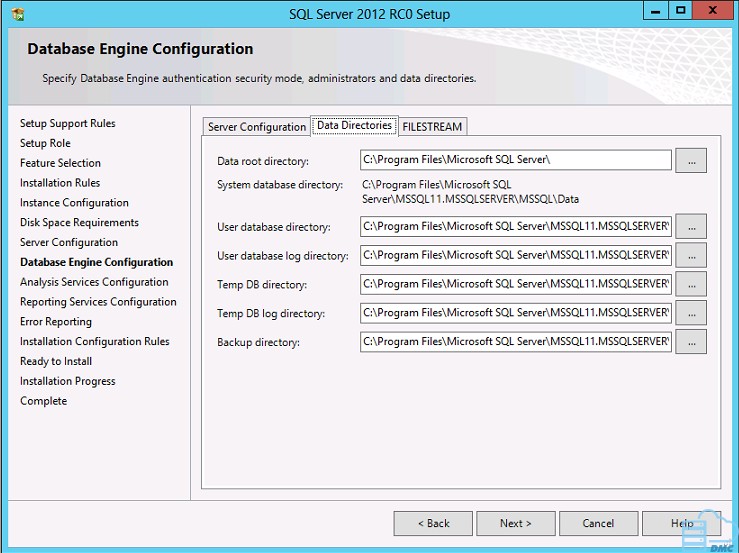
Task: Select the Data Directories tab
Action: pos(354,125)
